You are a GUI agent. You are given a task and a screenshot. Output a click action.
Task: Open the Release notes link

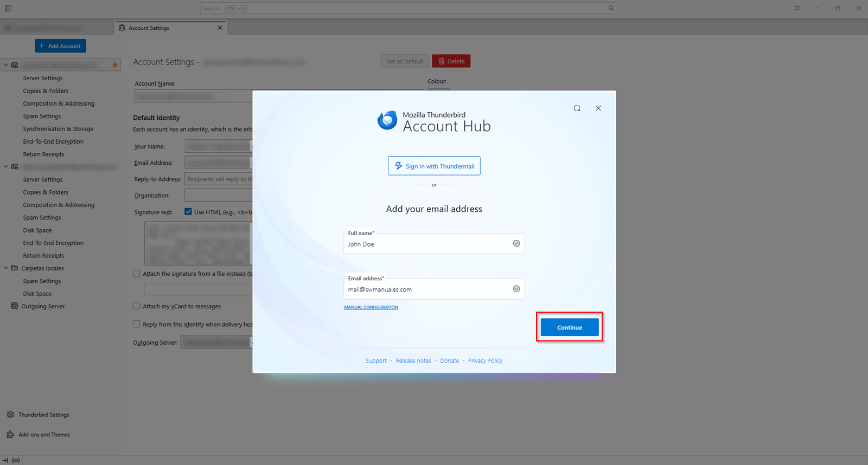coord(413,361)
